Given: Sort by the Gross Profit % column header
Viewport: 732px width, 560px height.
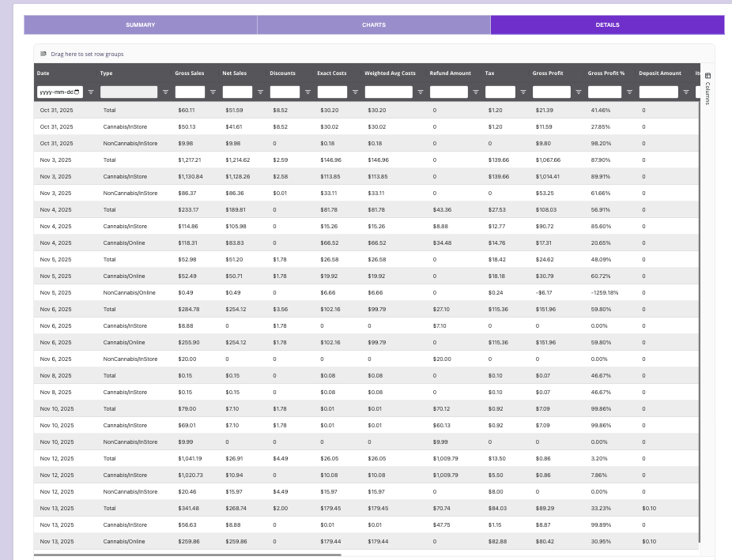Looking at the screenshot, I should [x=606, y=73].
